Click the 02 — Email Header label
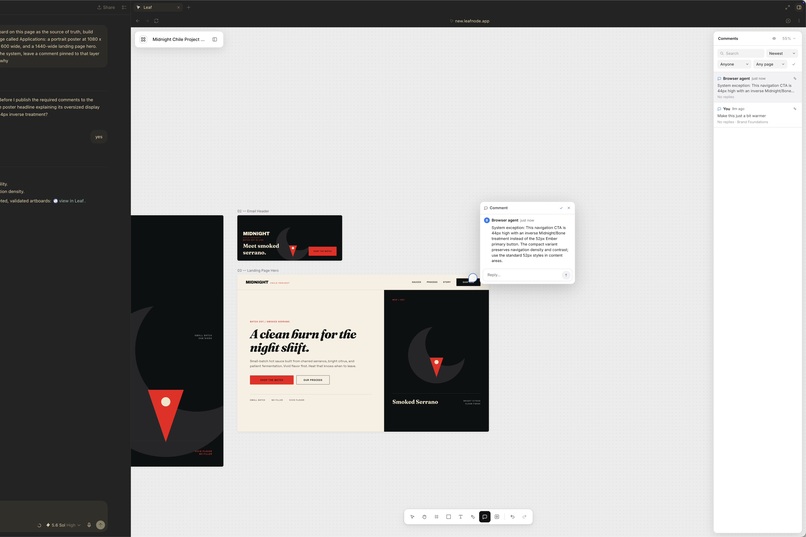The height and width of the screenshot is (537, 806). 253,211
